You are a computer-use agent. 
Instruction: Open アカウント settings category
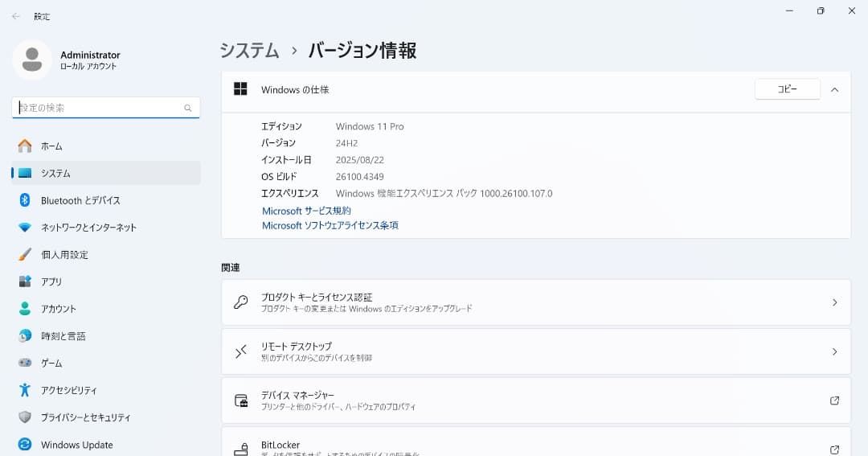pyautogui.click(x=106, y=309)
